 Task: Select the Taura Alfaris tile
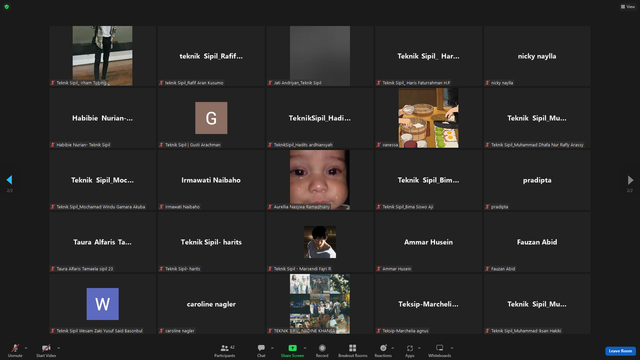(102, 242)
